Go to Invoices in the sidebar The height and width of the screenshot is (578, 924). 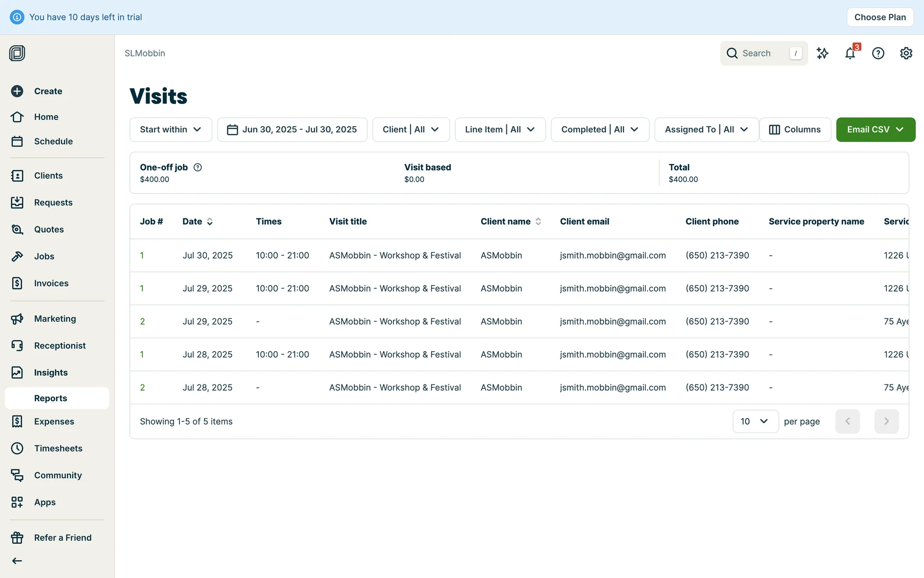coord(51,283)
